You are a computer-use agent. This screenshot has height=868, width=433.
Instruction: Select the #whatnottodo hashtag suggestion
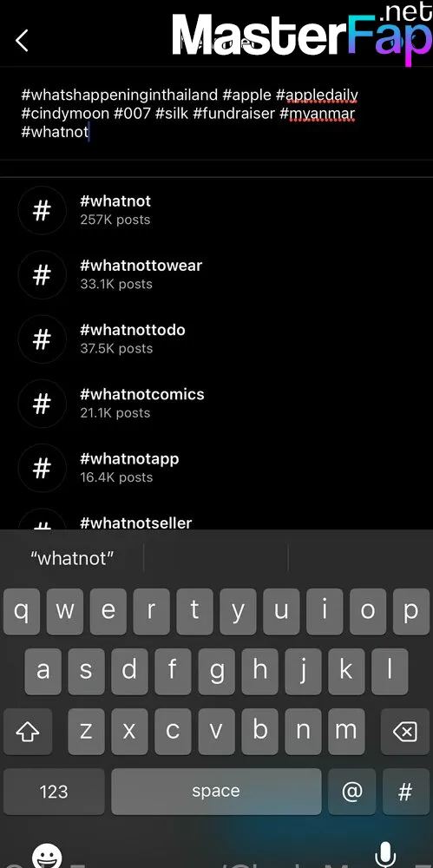217,339
